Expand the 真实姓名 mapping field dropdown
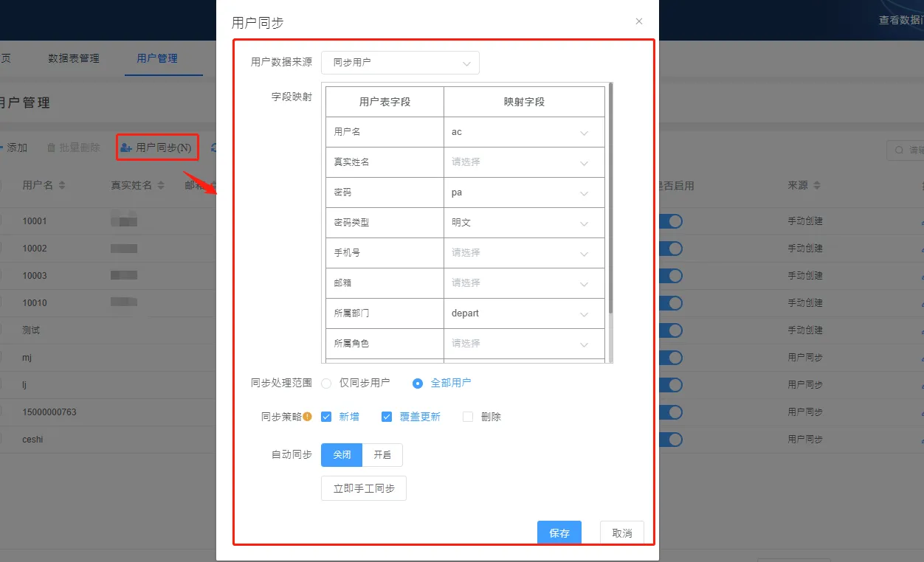 pyautogui.click(x=524, y=162)
